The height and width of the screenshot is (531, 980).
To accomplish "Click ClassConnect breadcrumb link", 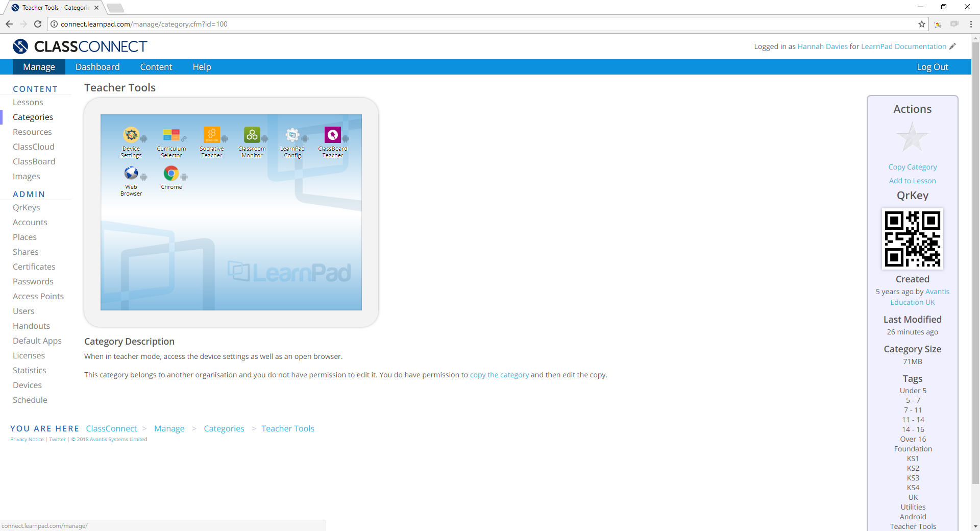I will point(111,429).
